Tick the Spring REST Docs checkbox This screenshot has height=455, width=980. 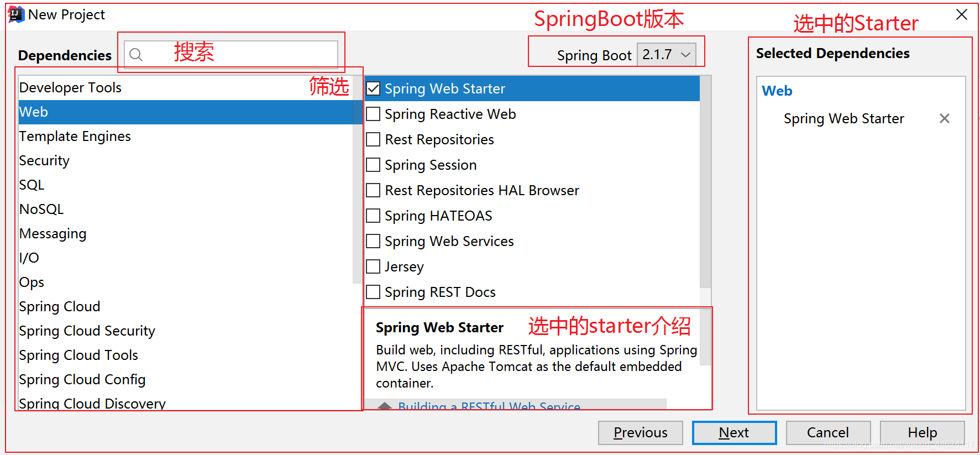click(373, 292)
